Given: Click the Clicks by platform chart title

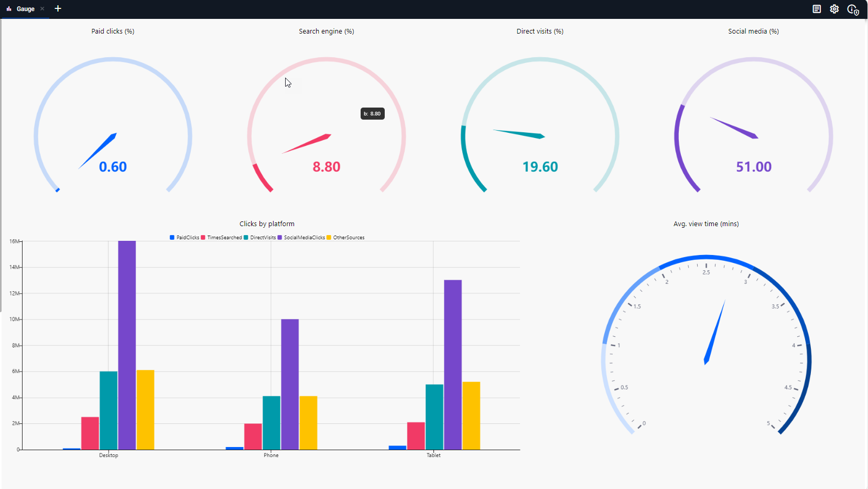Looking at the screenshot, I should pos(267,224).
